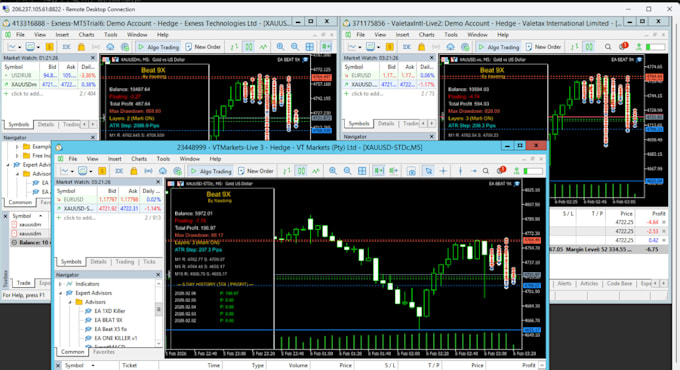
Task: Open IDE icon in Valetax toolbar
Action: [406, 46]
